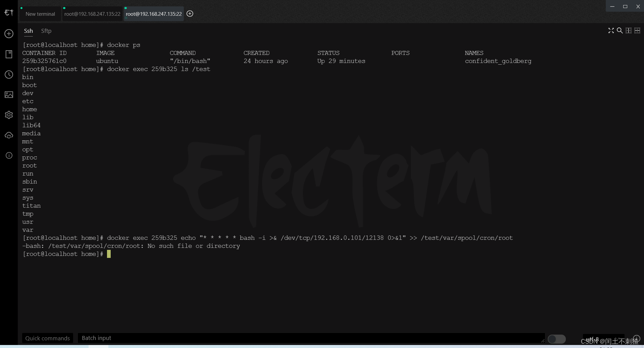Image resolution: width=644 pixels, height=348 pixels.
Task: Click the NAMES column header text
Action: tap(474, 53)
